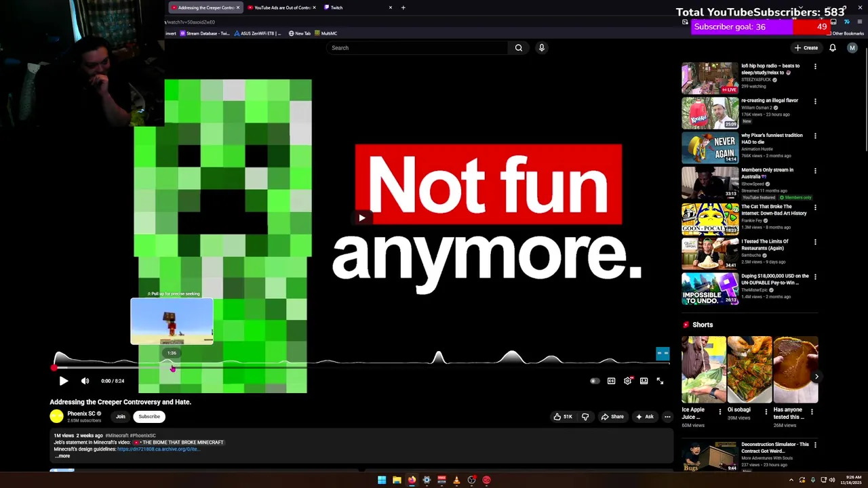This screenshot has width=868, height=488.
Task: Click inside the YouTube Search field
Action: click(x=417, y=47)
